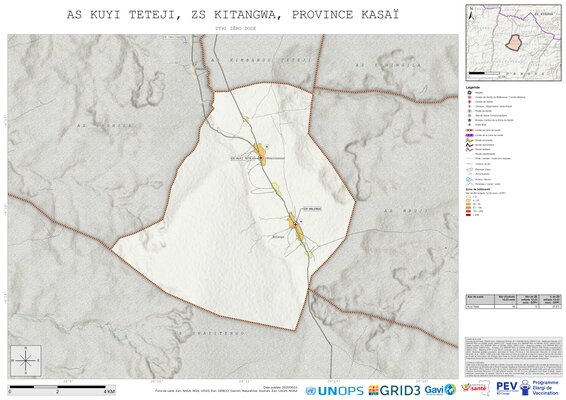
Task: Click the 'Légende' heading
Action: [473, 87]
